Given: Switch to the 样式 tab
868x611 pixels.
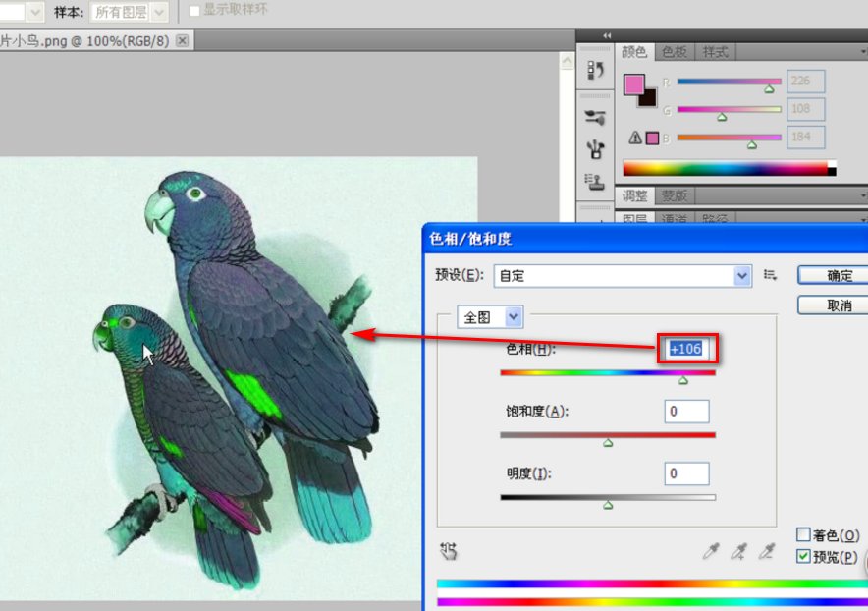Looking at the screenshot, I should pos(715,52).
